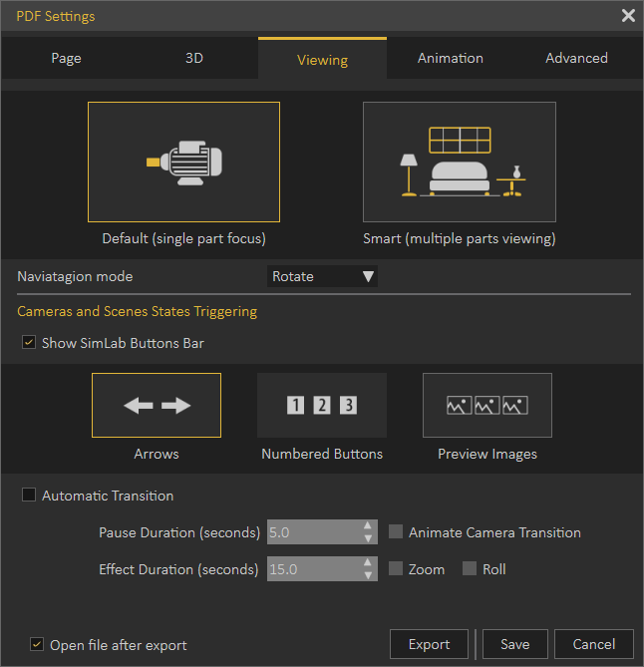Toggle the Zoom checkbox
644x667 pixels.
click(396, 568)
